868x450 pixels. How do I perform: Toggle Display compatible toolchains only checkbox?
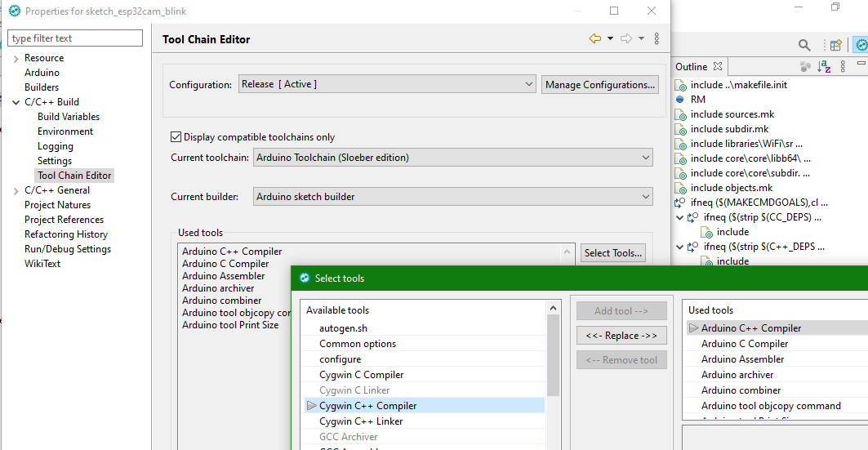click(176, 136)
